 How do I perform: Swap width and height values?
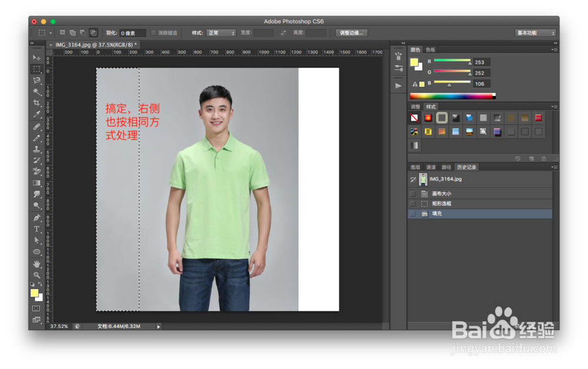(283, 32)
